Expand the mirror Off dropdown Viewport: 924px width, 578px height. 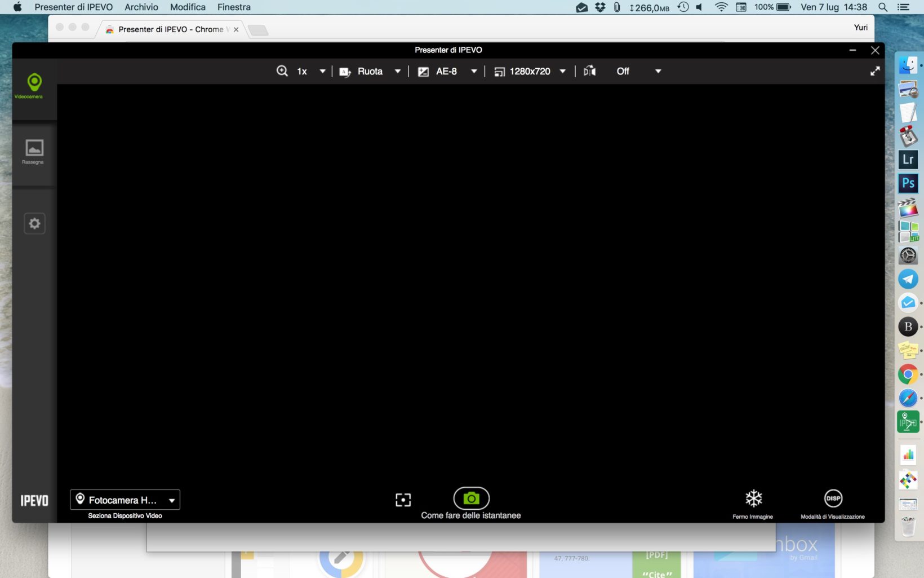click(658, 72)
